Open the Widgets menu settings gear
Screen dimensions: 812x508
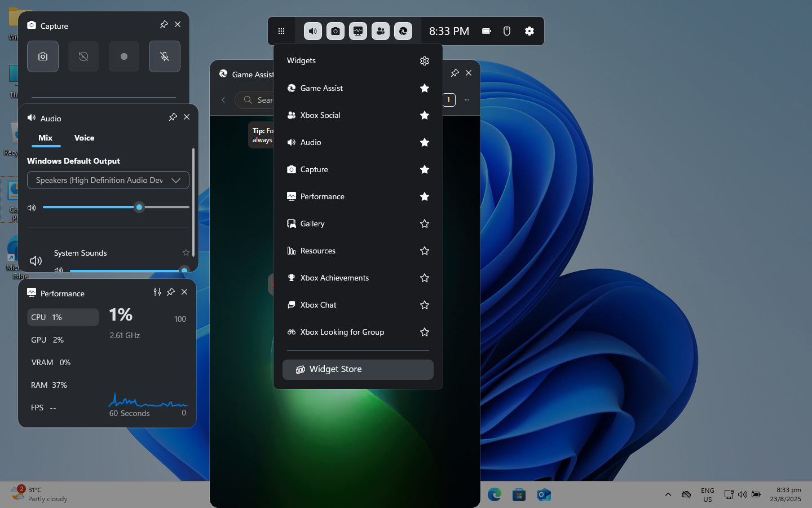425,61
